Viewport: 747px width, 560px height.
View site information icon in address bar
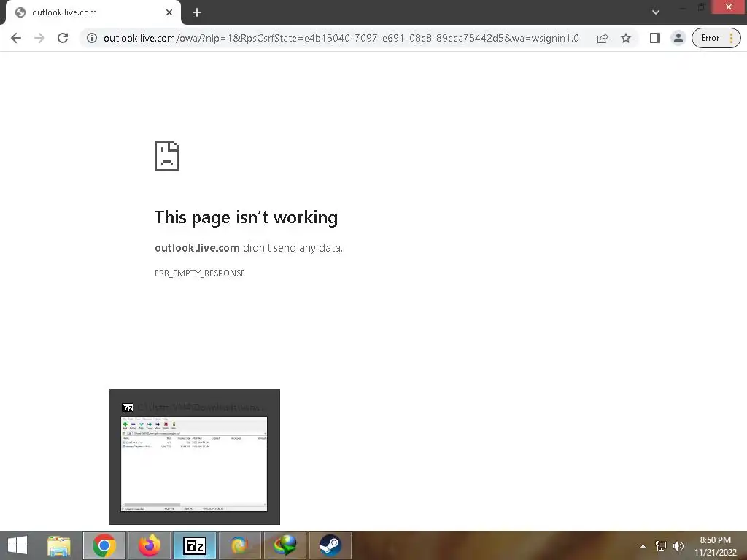(x=92, y=38)
